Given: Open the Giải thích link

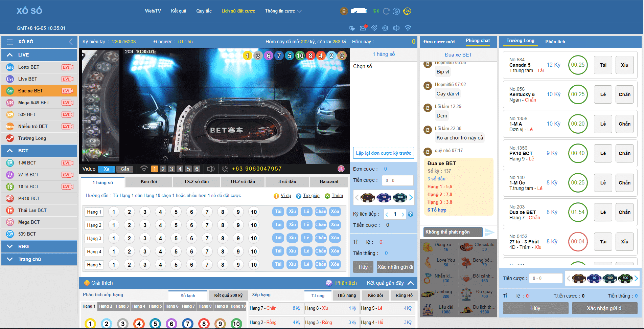Looking at the screenshot, I should click(x=102, y=283).
